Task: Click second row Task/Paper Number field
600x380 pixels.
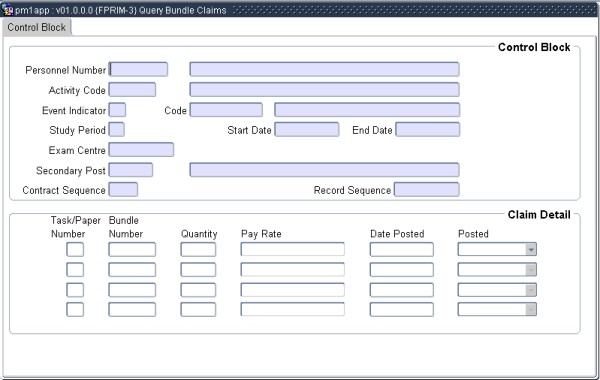Action: [75, 270]
